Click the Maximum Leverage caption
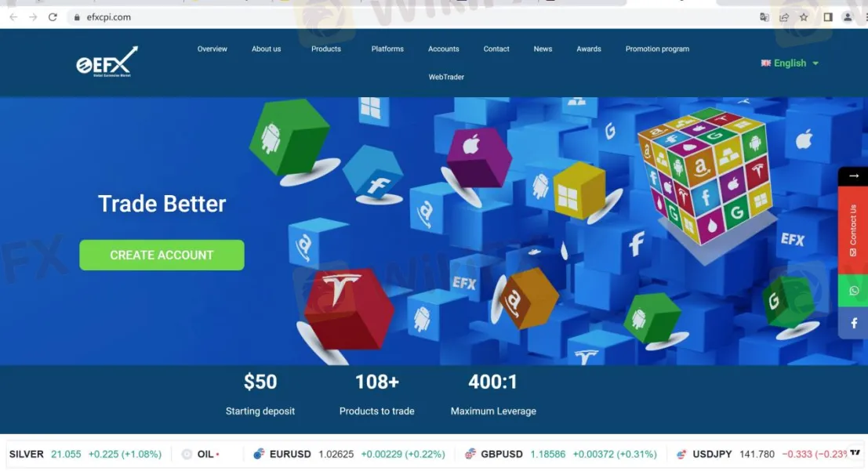 493,411
